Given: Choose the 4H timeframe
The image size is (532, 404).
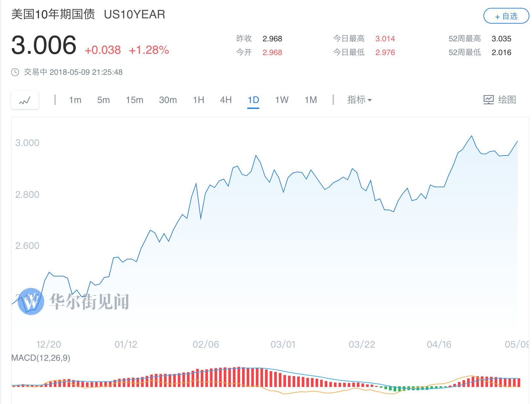Looking at the screenshot, I should 226,100.
